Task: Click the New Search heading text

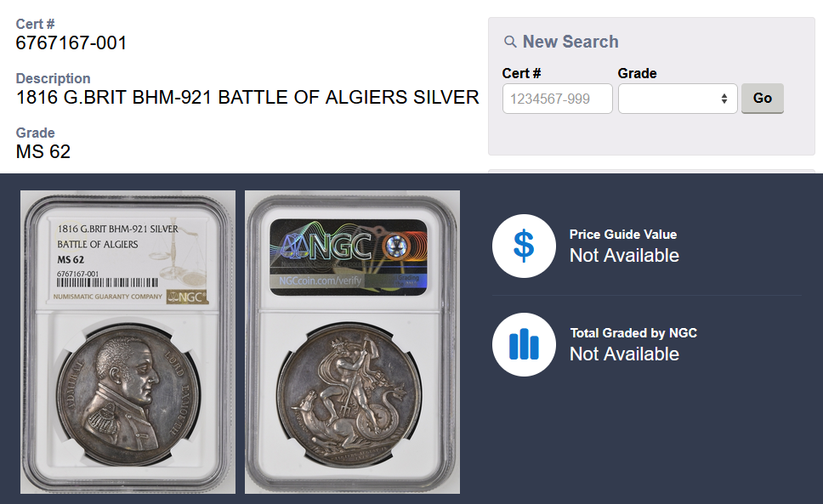Action: pyautogui.click(x=570, y=42)
